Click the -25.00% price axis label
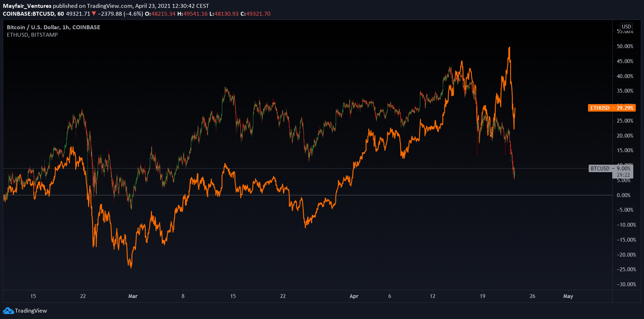Viewport: 644px width, 319px height. (x=627, y=269)
